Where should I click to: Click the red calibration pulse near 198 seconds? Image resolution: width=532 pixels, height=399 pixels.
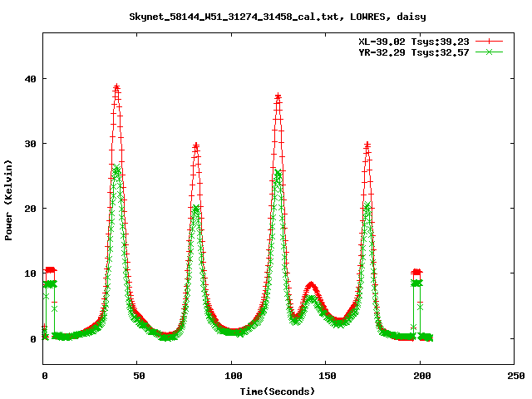tap(416, 272)
